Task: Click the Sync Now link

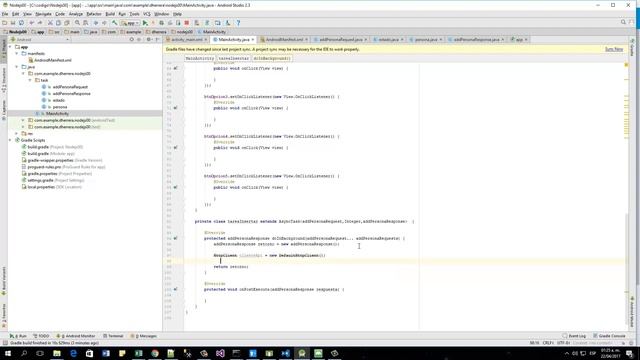Action: pyautogui.click(x=614, y=49)
